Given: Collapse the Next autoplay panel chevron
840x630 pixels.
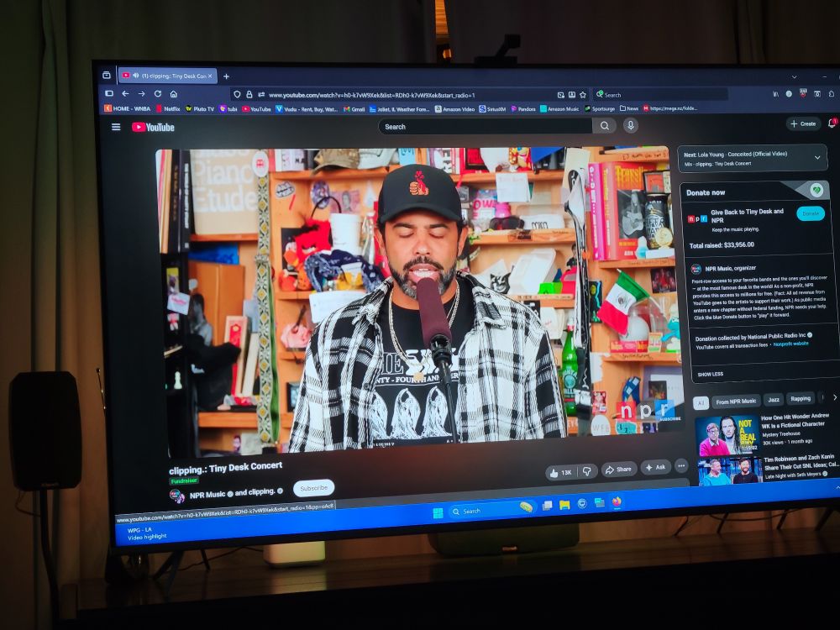Looking at the screenshot, I should point(817,156).
